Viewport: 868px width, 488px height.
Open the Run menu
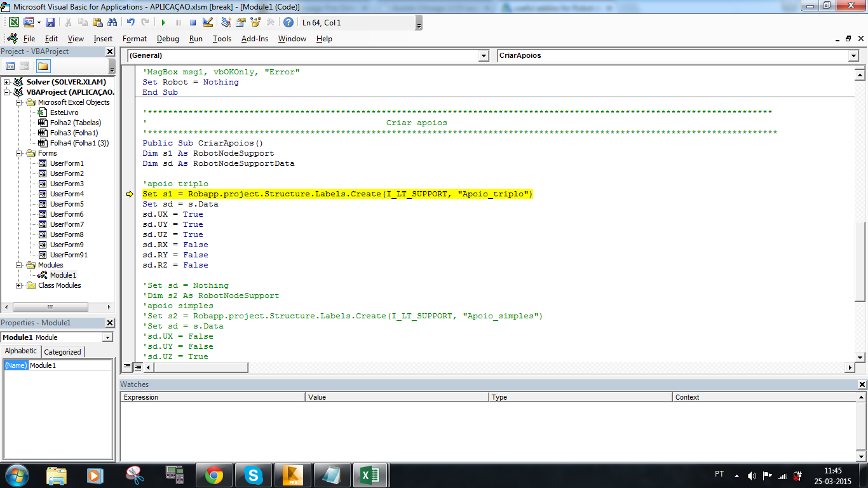[196, 39]
